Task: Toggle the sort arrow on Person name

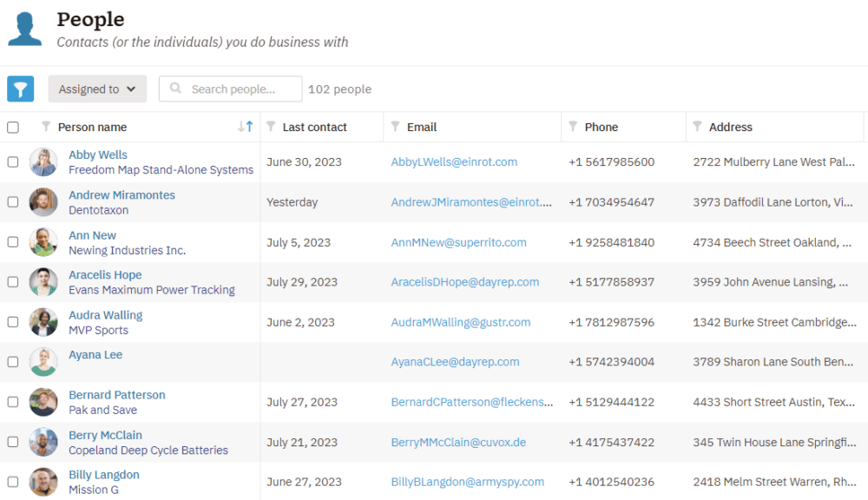Action: click(x=246, y=126)
